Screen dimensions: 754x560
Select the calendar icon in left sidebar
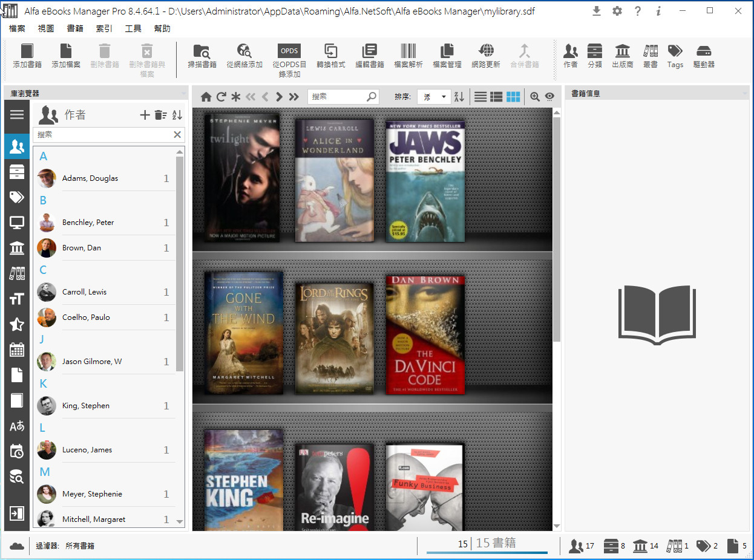(x=17, y=350)
